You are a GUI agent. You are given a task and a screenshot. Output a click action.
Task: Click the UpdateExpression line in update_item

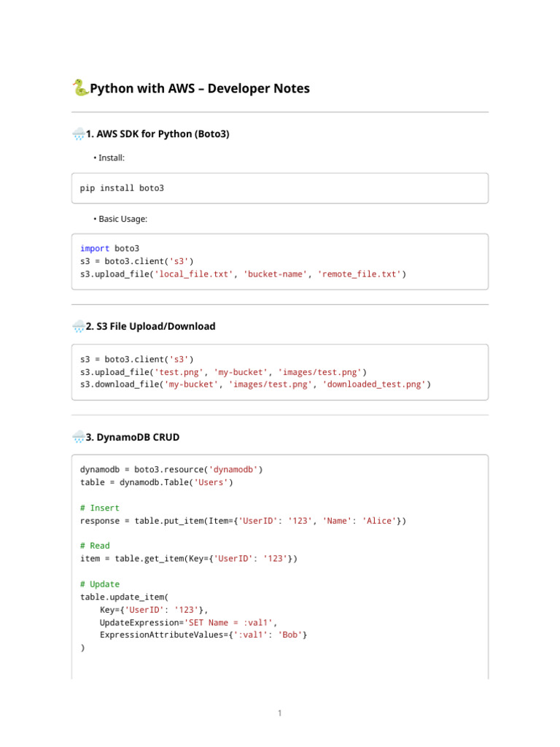point(188,622)
